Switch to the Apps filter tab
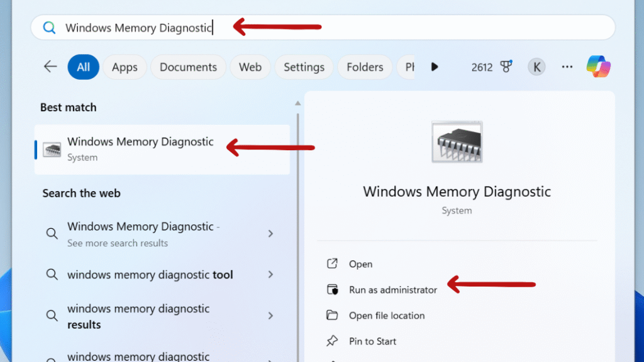 pyautogui.click(x=125, y=67)
